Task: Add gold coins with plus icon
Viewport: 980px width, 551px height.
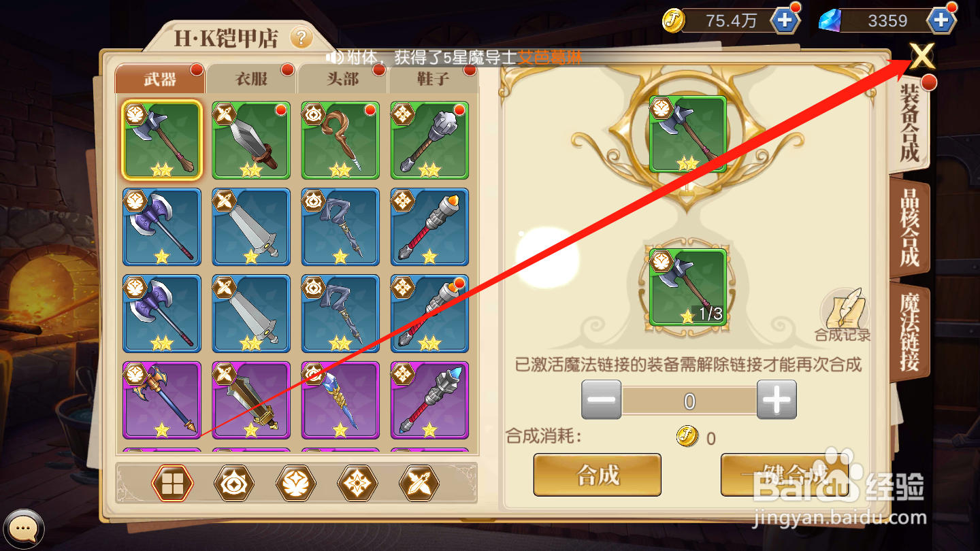Action: [784, 20]
